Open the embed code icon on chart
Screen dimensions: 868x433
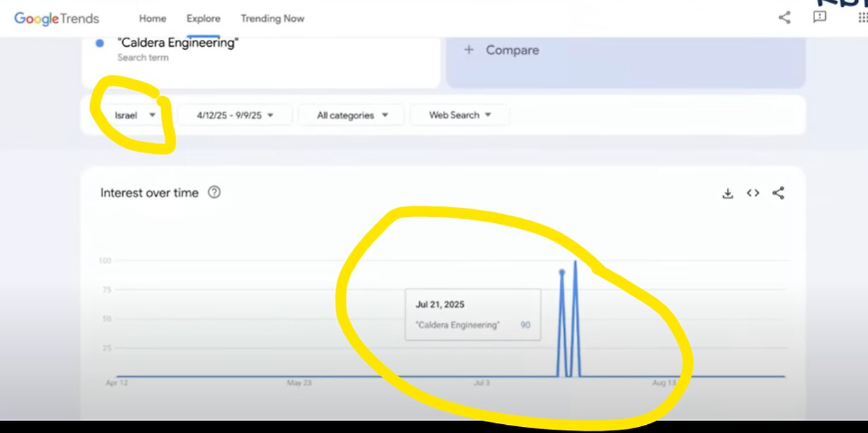click(753, 193)
